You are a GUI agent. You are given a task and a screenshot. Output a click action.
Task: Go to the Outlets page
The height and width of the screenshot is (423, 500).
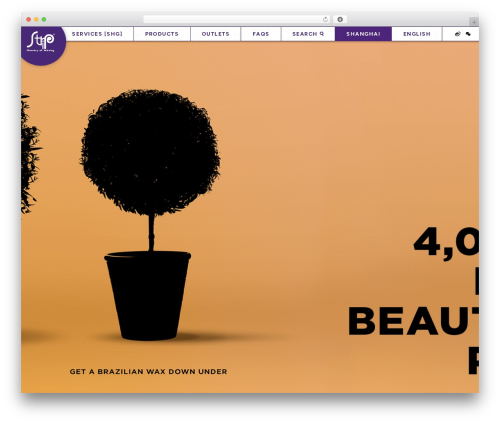click(215, 34)
